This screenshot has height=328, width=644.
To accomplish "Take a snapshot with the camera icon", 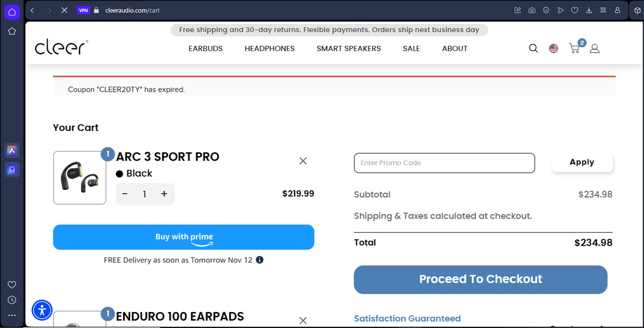I will (532, 10).
